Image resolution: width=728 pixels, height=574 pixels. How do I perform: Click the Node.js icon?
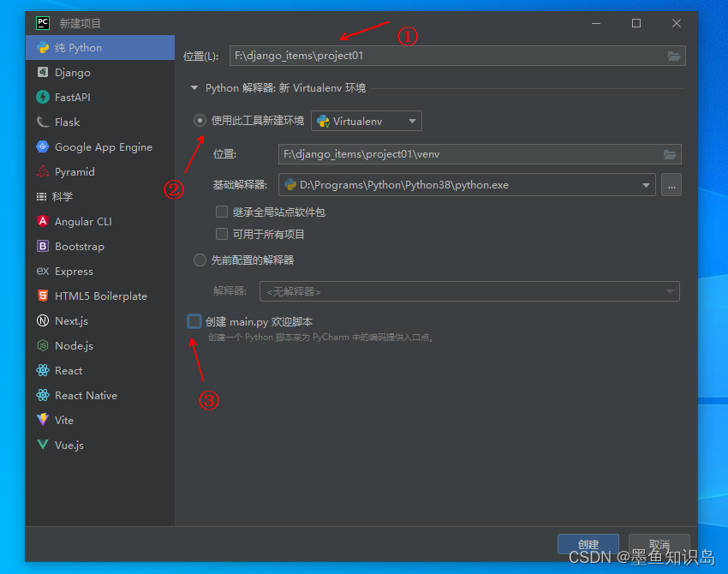[43, 345]
